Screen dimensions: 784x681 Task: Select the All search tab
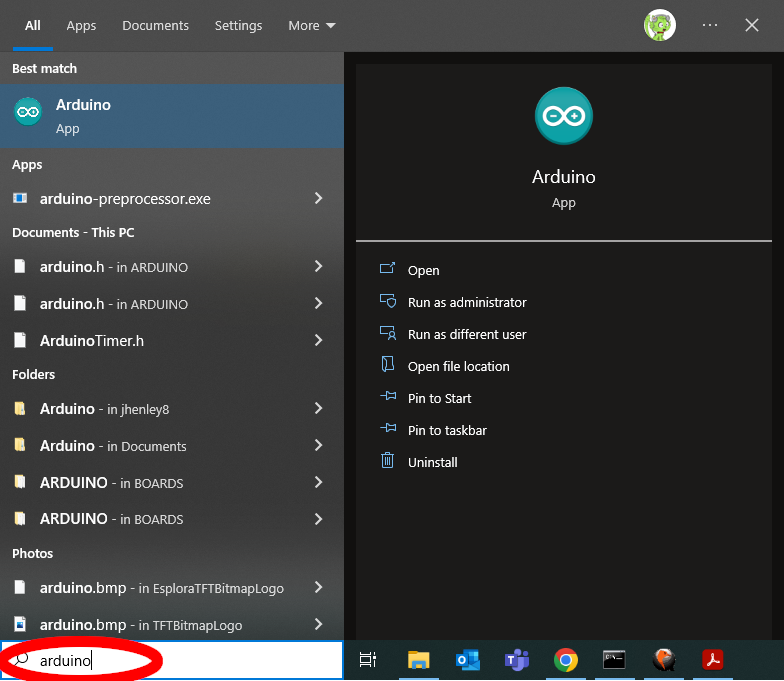coord(33,26)
